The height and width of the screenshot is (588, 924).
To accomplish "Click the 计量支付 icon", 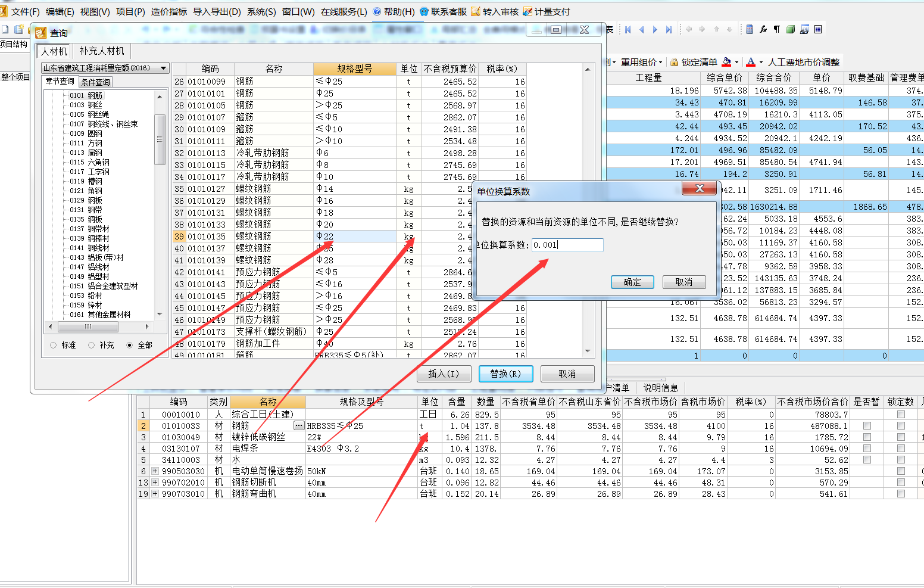I will pyautogui.click(x=527, y=11).
